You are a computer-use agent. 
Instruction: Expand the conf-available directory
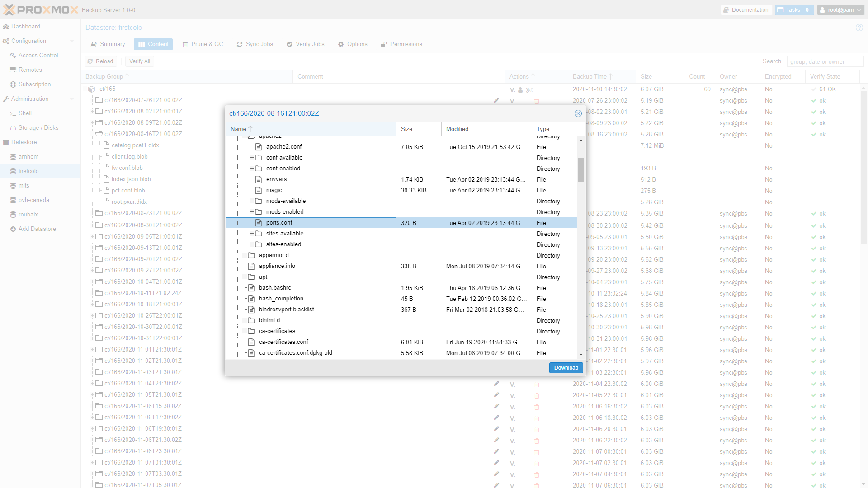(x=252, y=157)
